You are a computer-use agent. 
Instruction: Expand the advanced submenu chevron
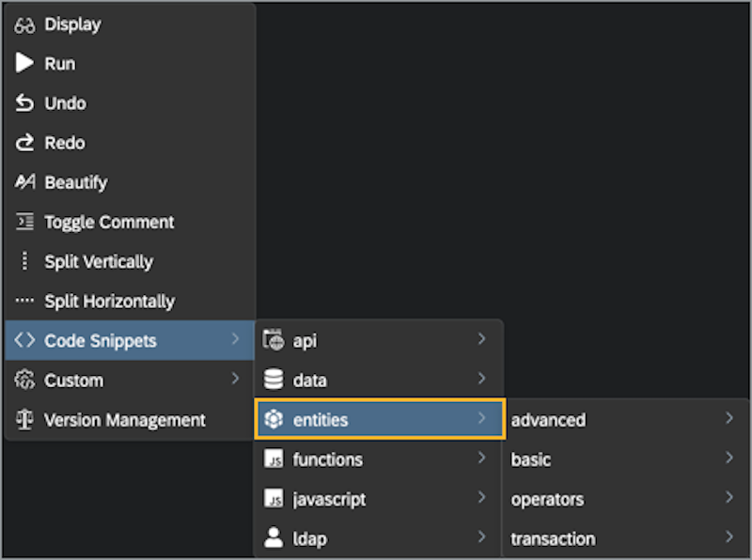[x=729, y=418]
